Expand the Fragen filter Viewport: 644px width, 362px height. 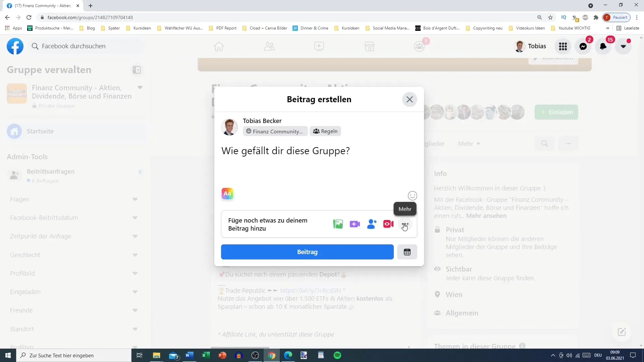pos(135,199)
